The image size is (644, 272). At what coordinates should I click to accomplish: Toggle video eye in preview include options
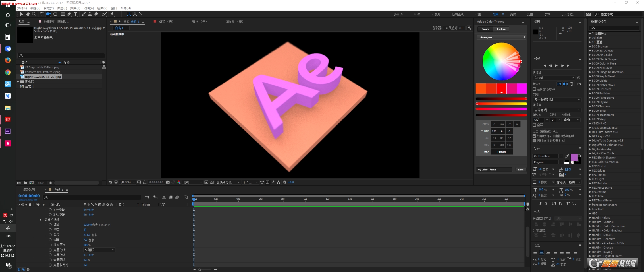pyautogui.click(x=559, y=84)
